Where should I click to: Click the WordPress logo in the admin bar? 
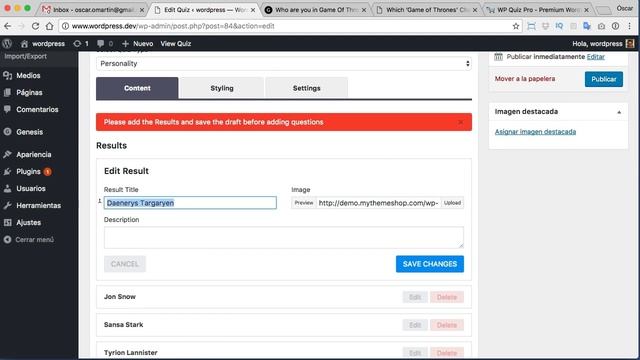(x=7, y=44)
